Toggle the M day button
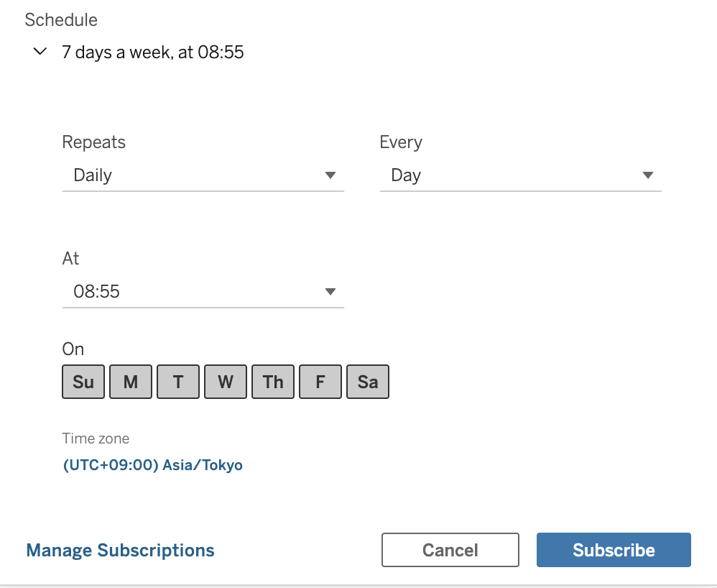Viewport: 717px width, 588px height. tap(131, 382)
